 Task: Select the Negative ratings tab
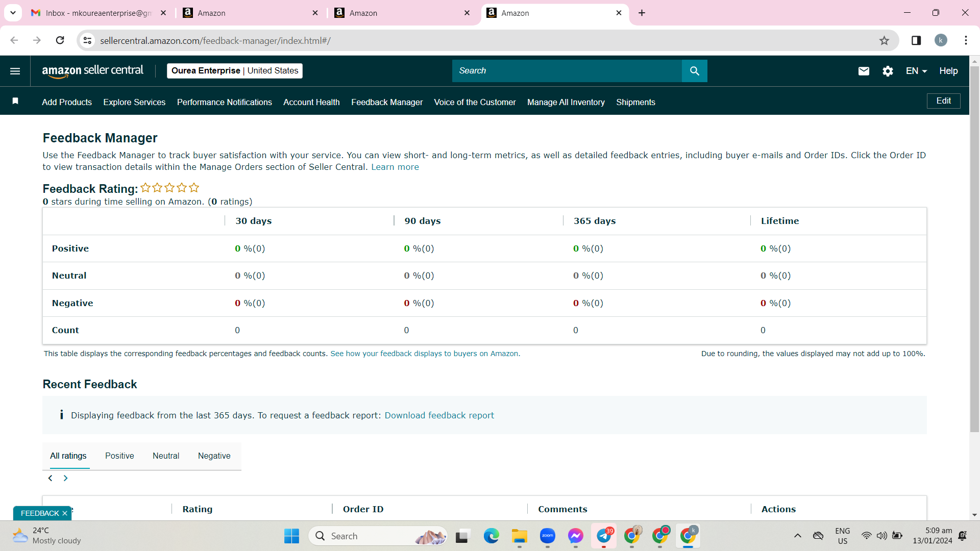click(x=214, y=456)
